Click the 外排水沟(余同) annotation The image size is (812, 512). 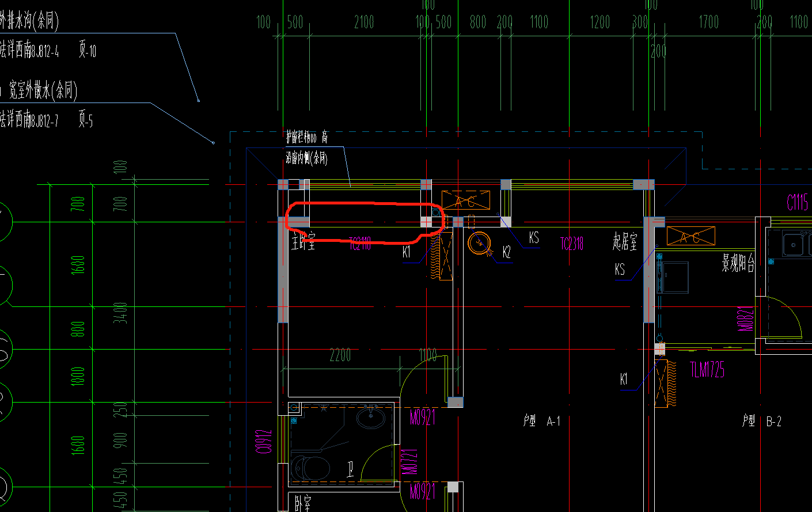click(x=29, y=21)
